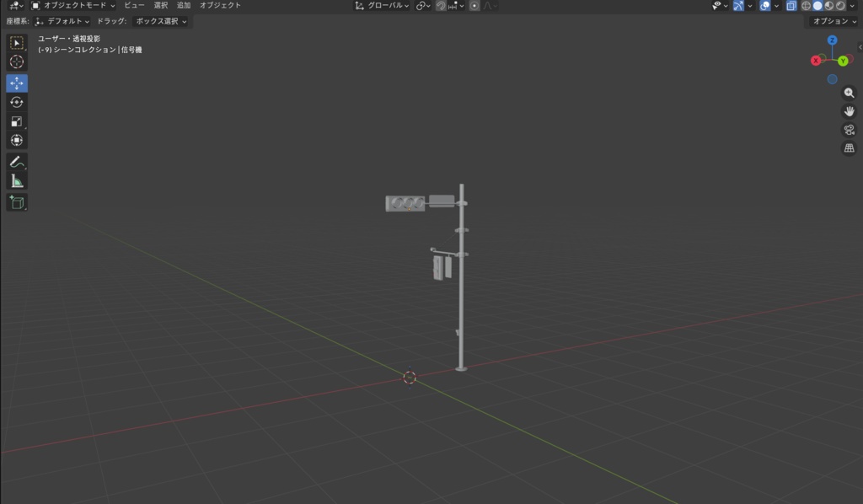Image resolution: width=863 pixels, height=504 pixels.
Task: Click the snap increment icon
Action: tap(452, 6)
